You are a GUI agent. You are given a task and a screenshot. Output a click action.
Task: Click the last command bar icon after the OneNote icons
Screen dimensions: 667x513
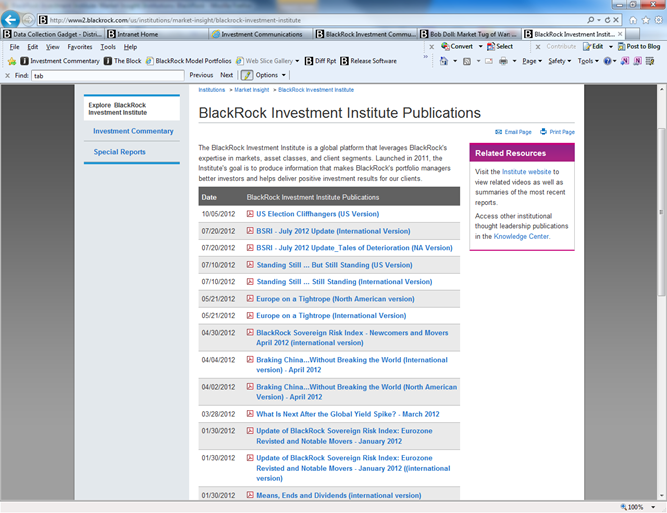[650, 61]
